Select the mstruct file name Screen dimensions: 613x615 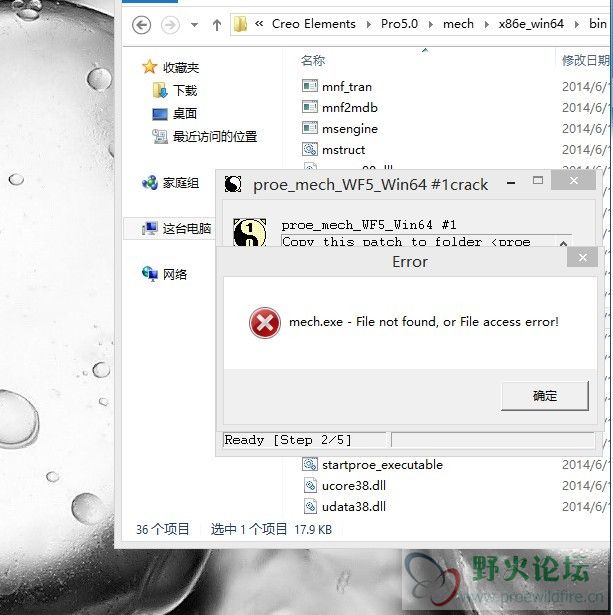point(343,150)
